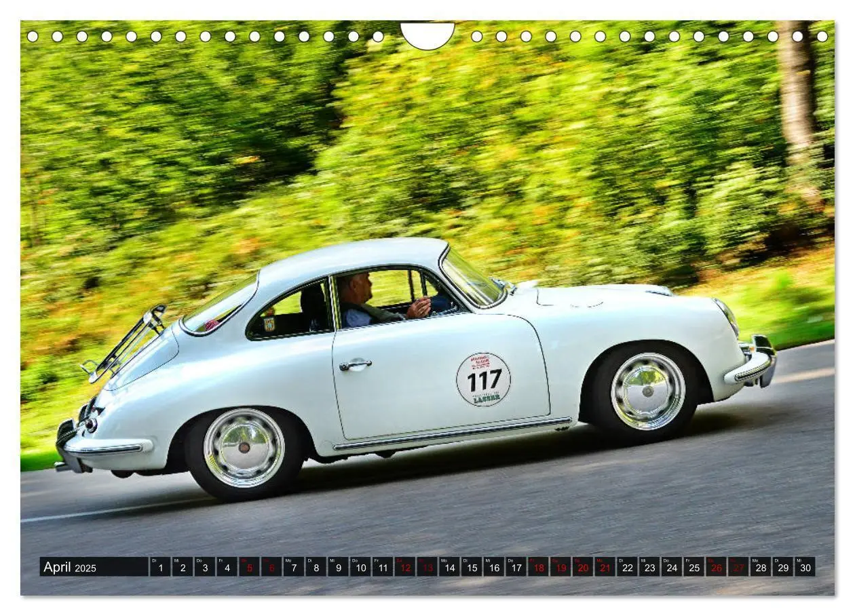Select date 30 on the calendar strip

pyautogui.click(x=805, y=567)
